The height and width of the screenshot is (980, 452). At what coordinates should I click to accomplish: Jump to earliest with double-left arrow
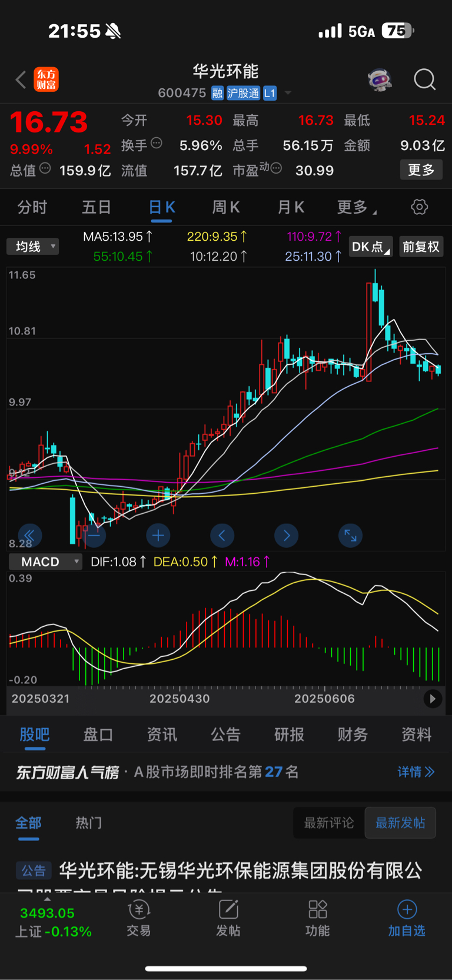(x=29, y=535)
